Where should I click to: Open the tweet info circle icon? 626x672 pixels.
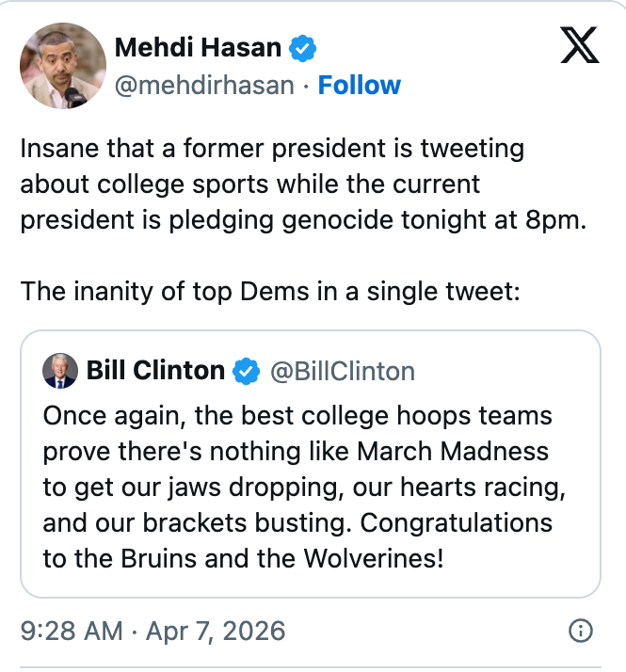(582, 631)
